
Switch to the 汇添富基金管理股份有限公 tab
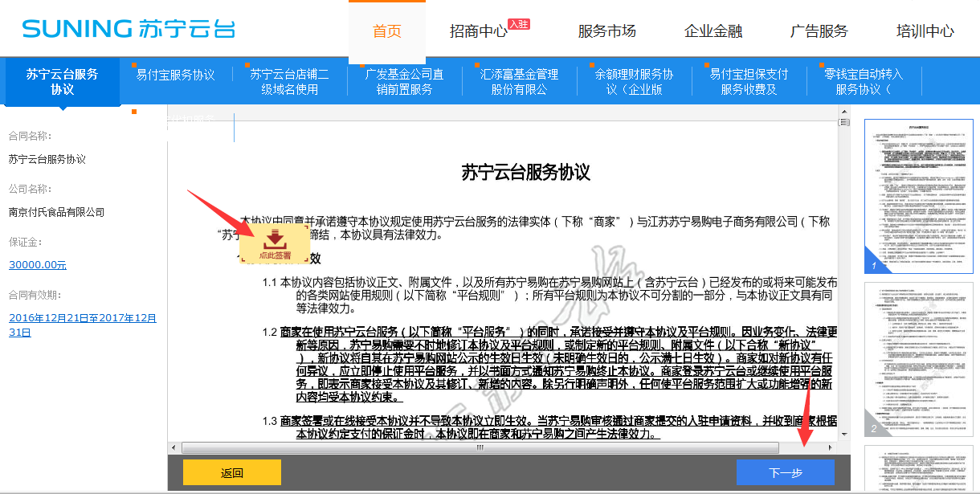click(520, 81)
